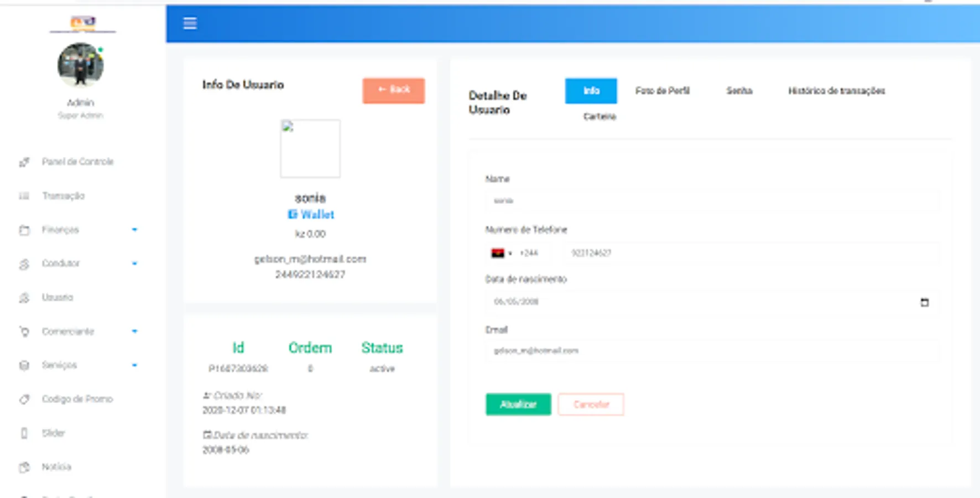
Task: Open the Carteira tab
Action: [x=600, y=117]
